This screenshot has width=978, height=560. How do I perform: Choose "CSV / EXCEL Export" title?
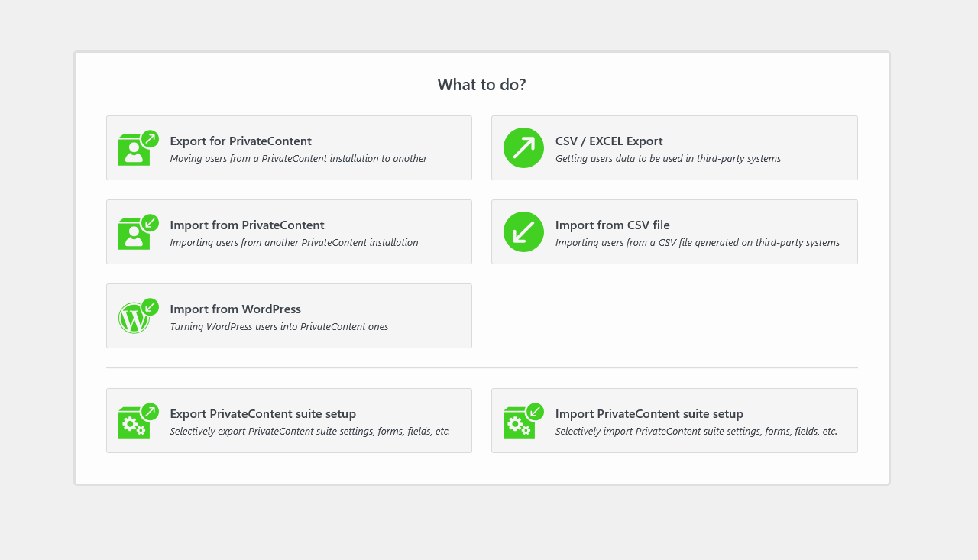click(x=609, y=141)
